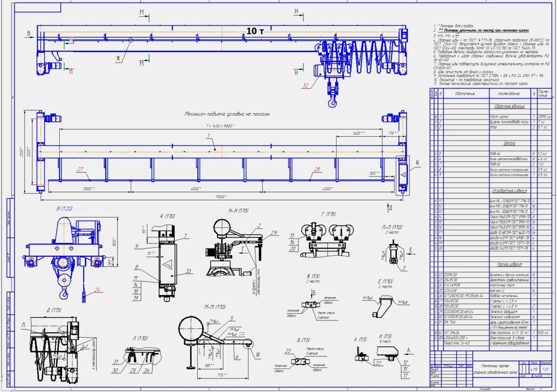This screenshot has width=557, height=392.
Task: Select the section heading "Детали"
Action: point(509,143)
